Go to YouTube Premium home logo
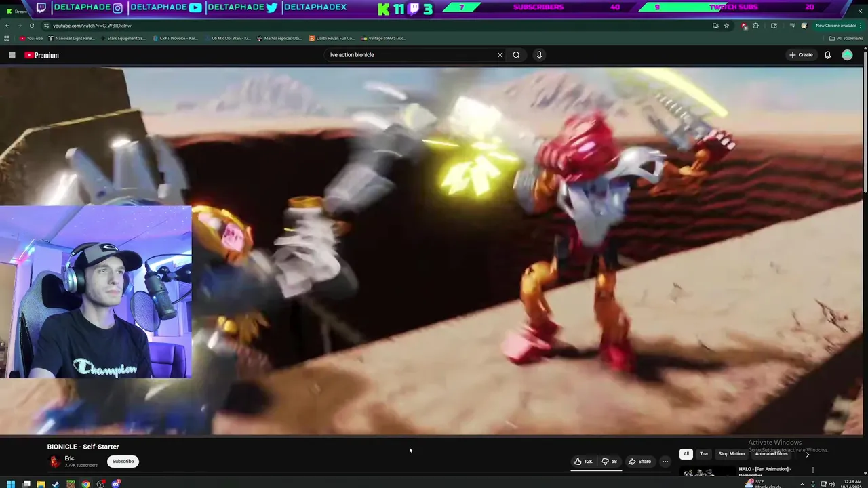This screenshot has width=868, height=488. [x=42, y=55]
